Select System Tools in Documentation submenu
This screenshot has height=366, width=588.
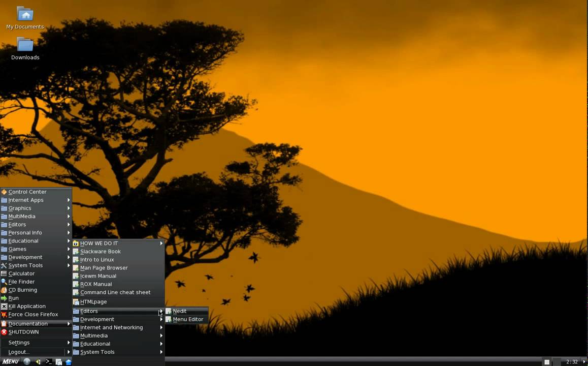(x=118, y=352)
